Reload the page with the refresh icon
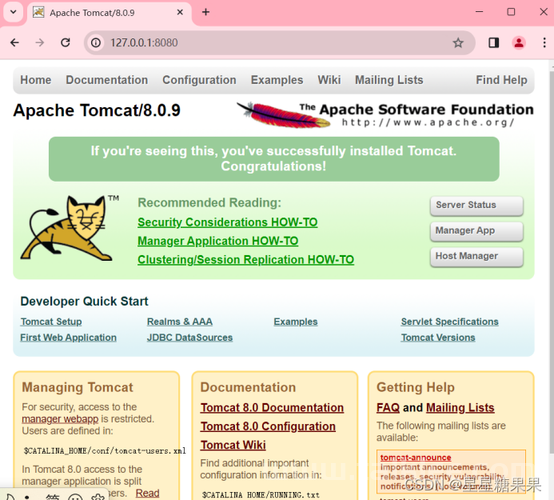 pos(65,43)
